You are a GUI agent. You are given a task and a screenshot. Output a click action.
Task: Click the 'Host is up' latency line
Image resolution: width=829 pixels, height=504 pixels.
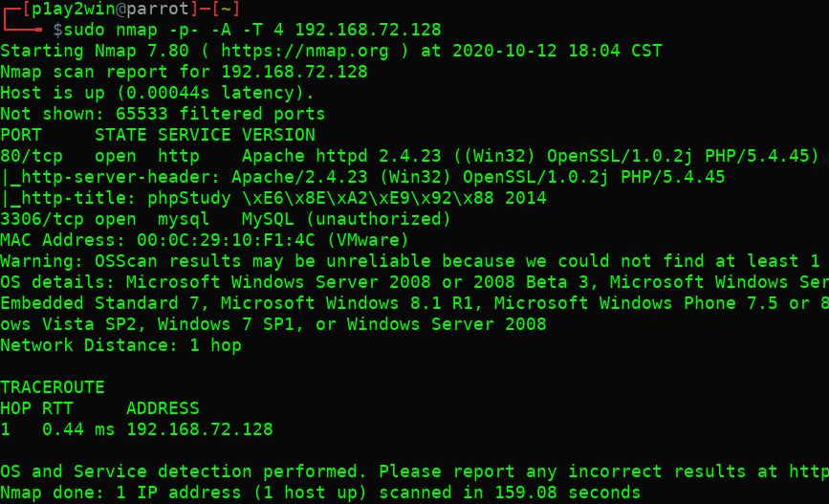point(158,93)
